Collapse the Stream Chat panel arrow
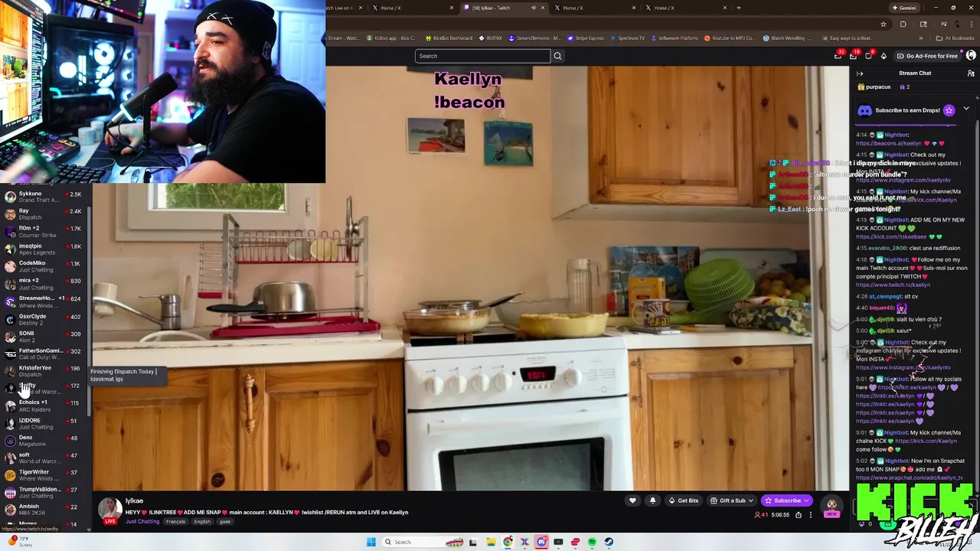 click(860, 73)
